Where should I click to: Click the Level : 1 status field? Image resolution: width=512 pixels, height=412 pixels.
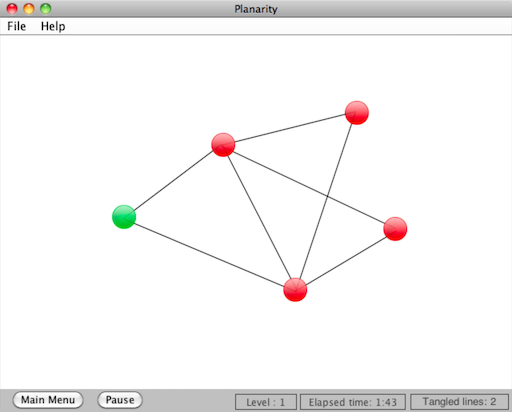coord(266,402)
